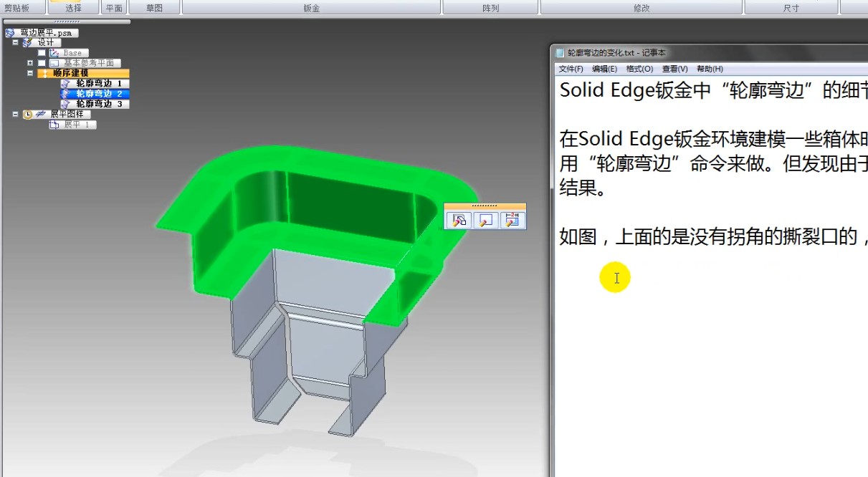Click the contour flange icon beside 轮廓弯边 1
The height and width of the screenshot is (477, 868).
click(66, 84)
